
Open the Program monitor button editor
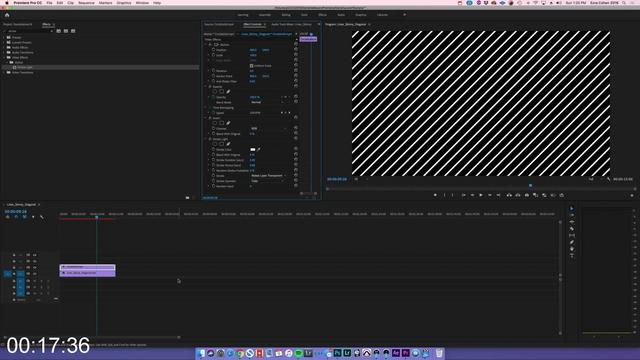pyautogui.click(x=632, y=196)
